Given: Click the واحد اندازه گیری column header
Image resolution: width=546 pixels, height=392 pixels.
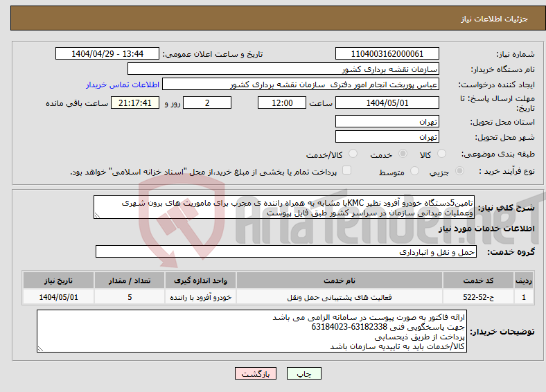Looking at the screenshot, I should (200, 280).
